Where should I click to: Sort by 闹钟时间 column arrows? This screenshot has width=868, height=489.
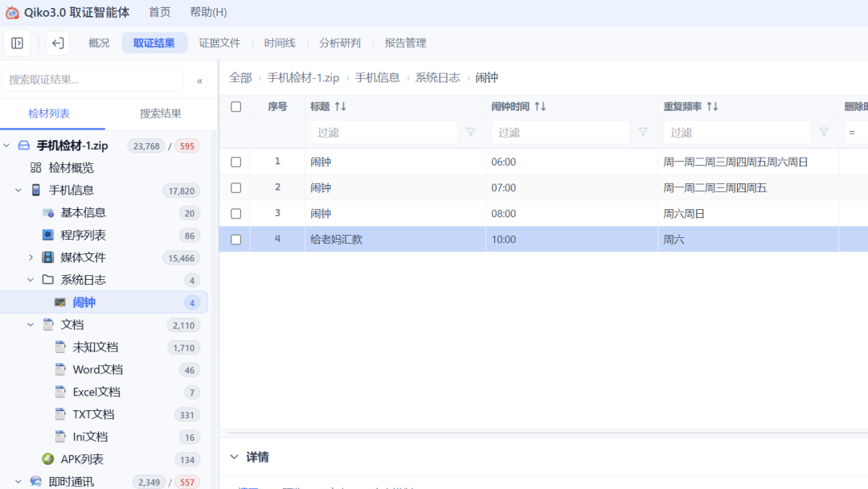click(x=540, y=106)
